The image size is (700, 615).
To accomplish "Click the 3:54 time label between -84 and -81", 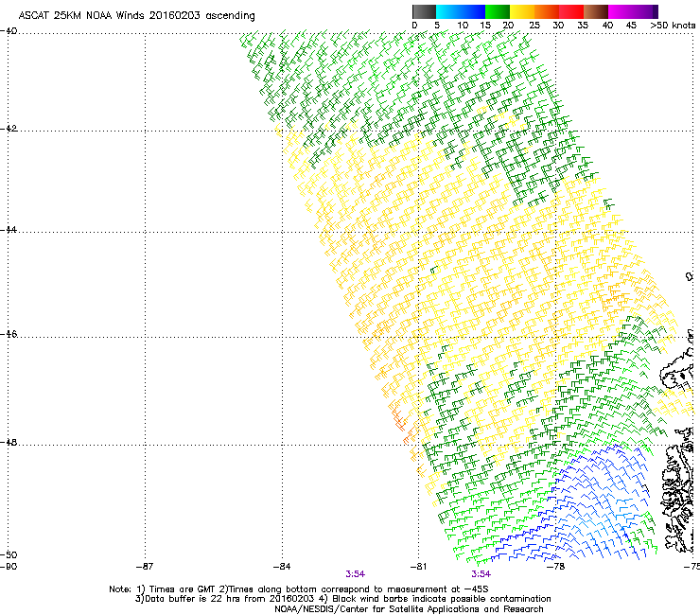I will coord(355,574).
